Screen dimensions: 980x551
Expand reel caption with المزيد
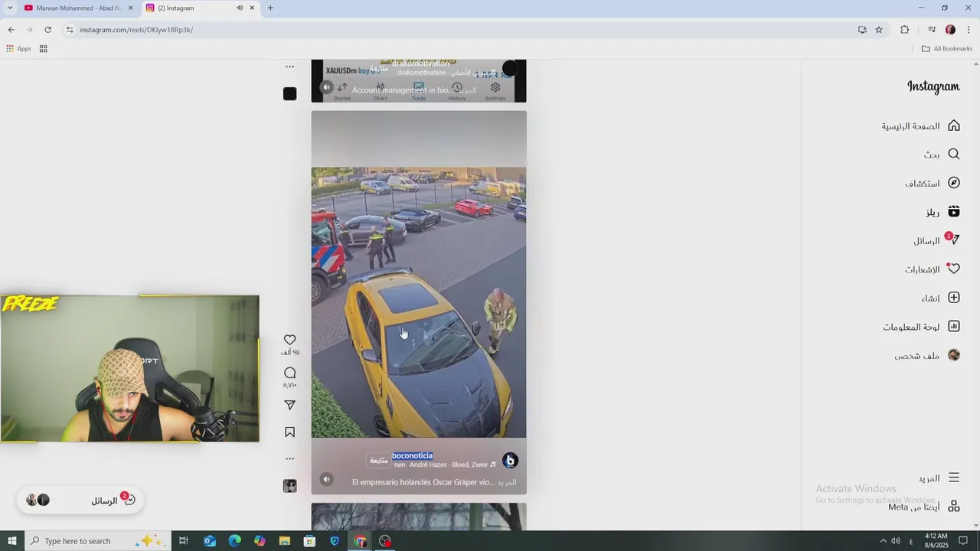click(506, 483)
